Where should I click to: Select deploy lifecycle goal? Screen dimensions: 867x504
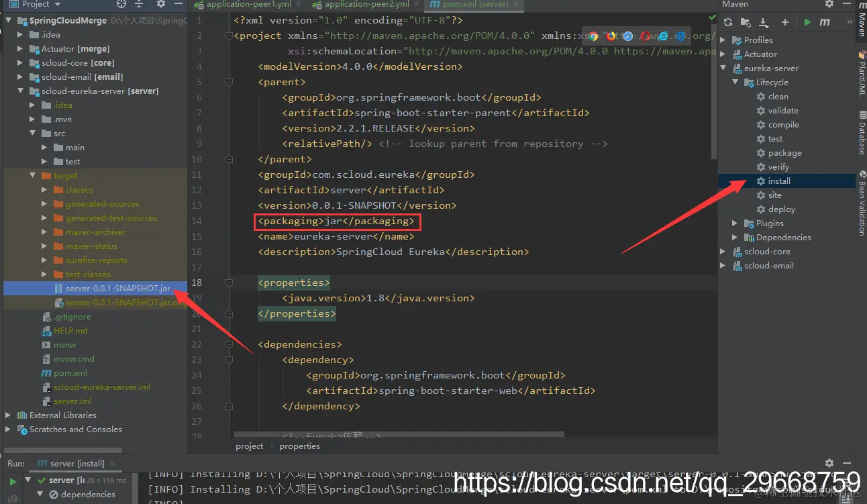point(776,209)
